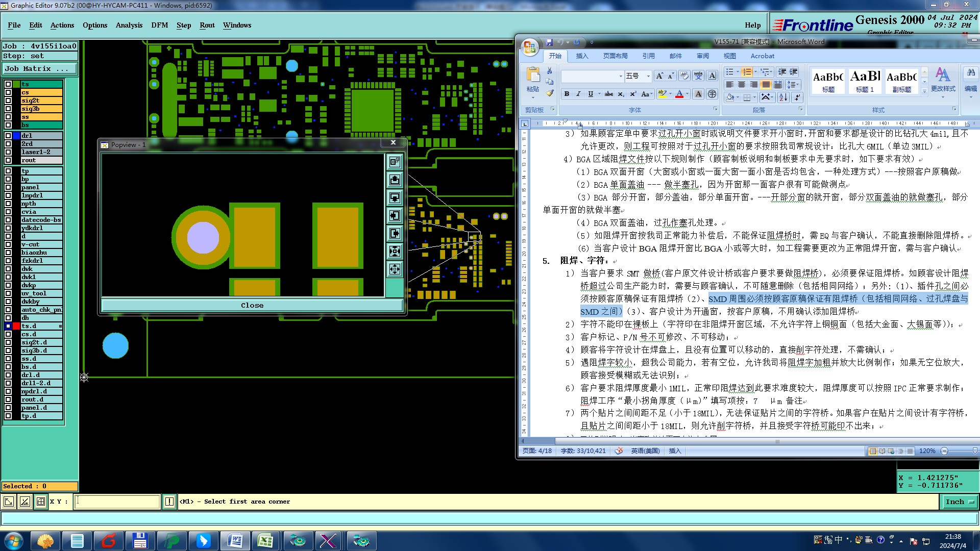Click Word's Bold formatting icon
This screenshot has height=551, width=980.
tap(567, 94)
